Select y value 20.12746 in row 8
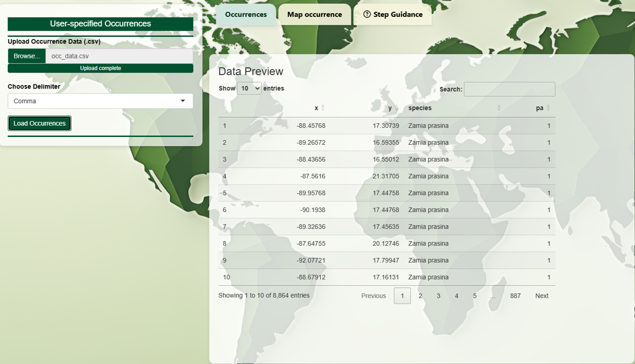This screenshot has width=635, height=364. point(385,244)
